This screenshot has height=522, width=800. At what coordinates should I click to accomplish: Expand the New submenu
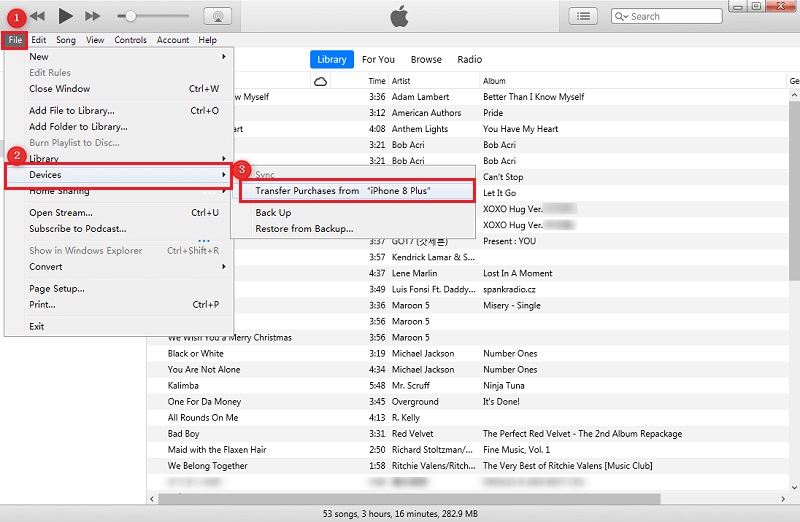119,57
